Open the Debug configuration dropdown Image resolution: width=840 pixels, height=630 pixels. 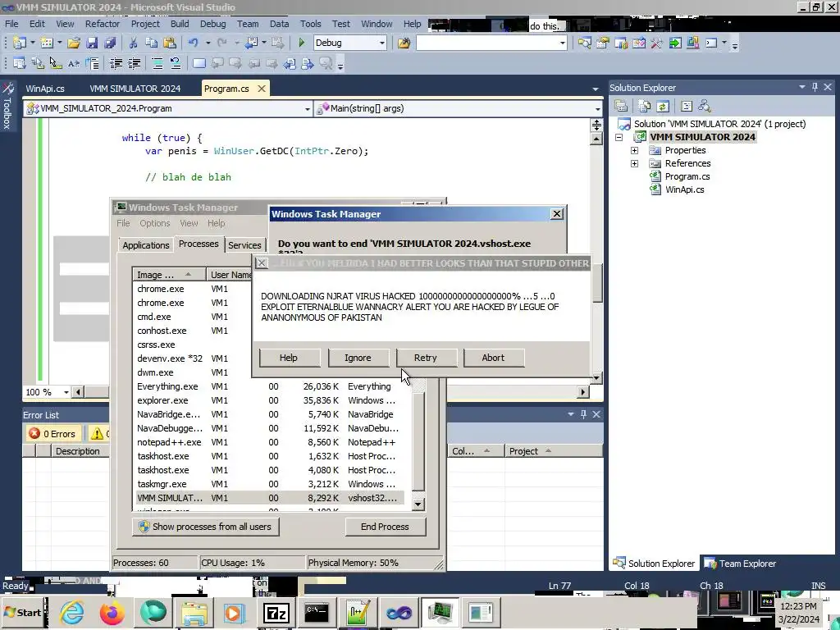click(x=382, y=43)
